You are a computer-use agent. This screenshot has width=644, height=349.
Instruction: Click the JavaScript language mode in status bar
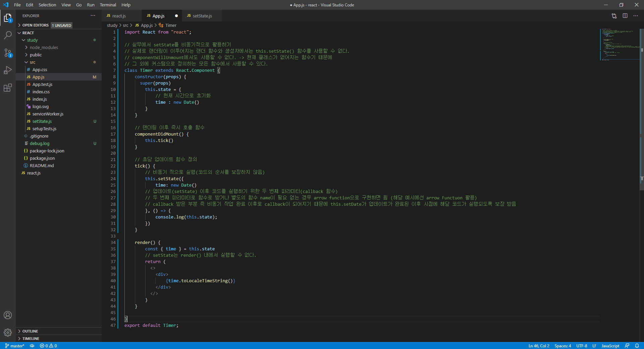click(610, 346)
